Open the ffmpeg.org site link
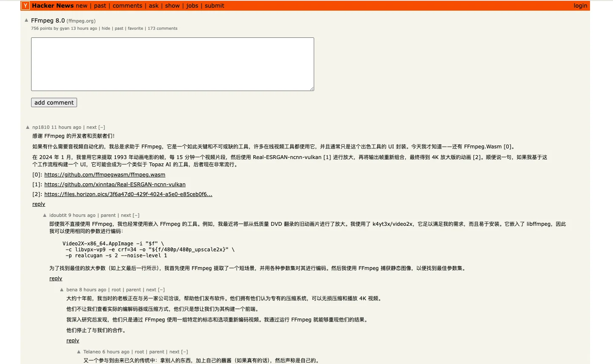 click(x=81, y=21)
